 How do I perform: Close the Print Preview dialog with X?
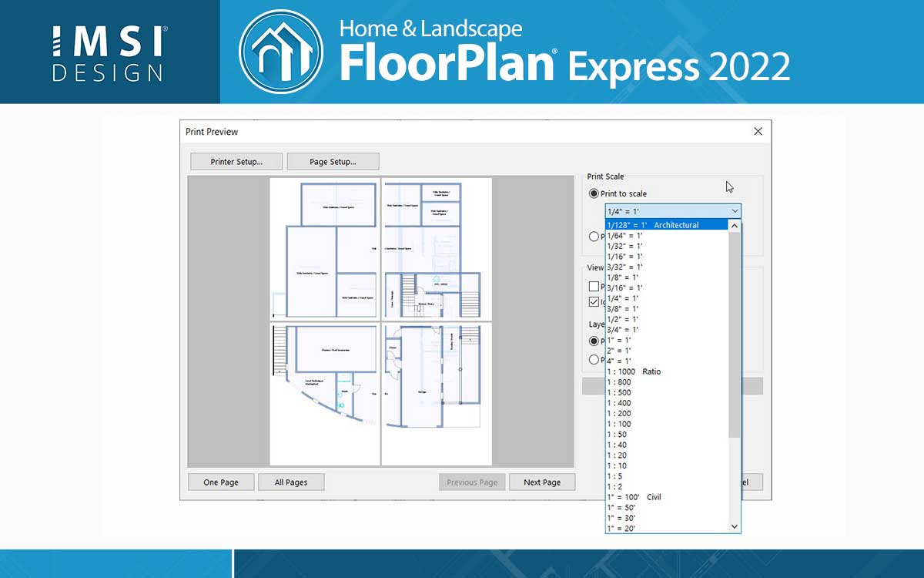[758, 132]
